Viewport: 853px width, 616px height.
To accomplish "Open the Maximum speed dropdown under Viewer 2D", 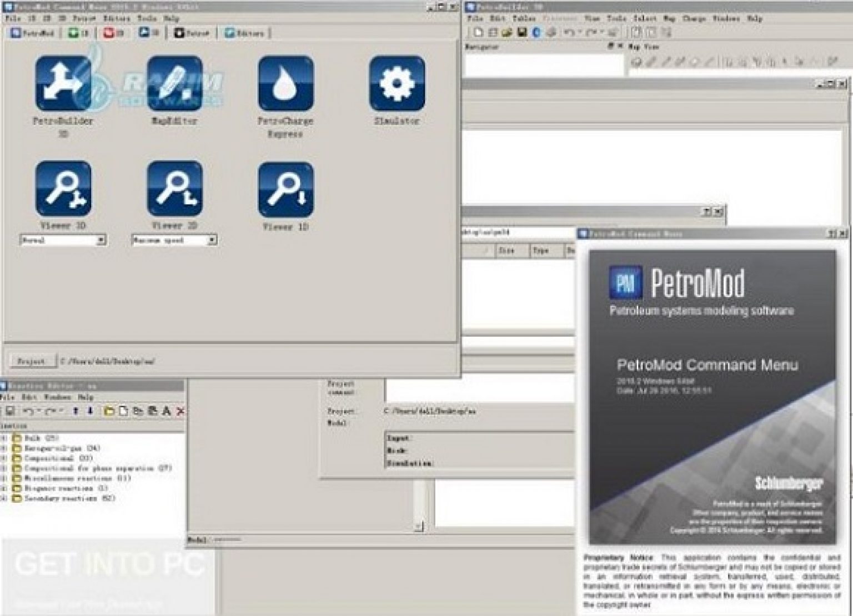I will 212,240.
